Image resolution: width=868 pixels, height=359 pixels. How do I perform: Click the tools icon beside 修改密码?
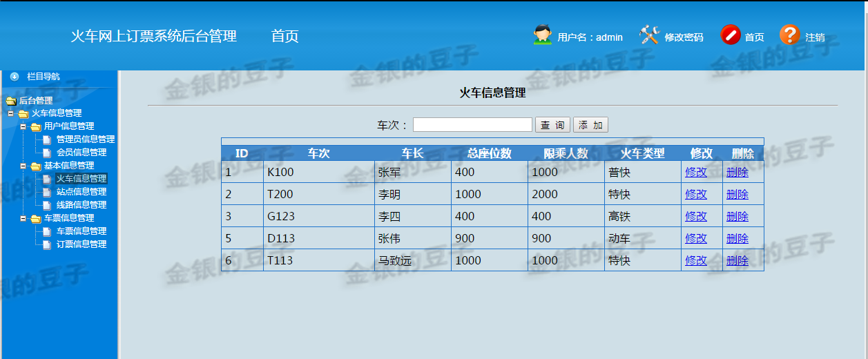click(x=650, y=35)
